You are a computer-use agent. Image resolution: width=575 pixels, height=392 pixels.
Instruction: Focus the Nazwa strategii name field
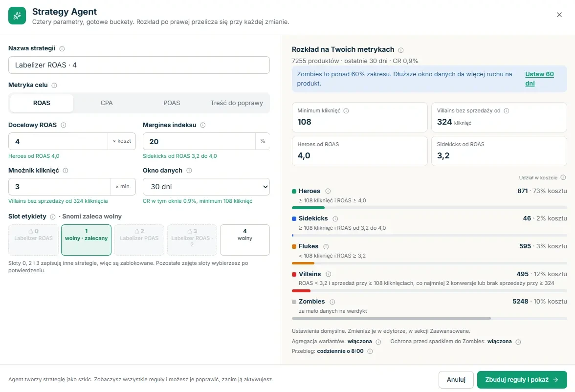139,65
